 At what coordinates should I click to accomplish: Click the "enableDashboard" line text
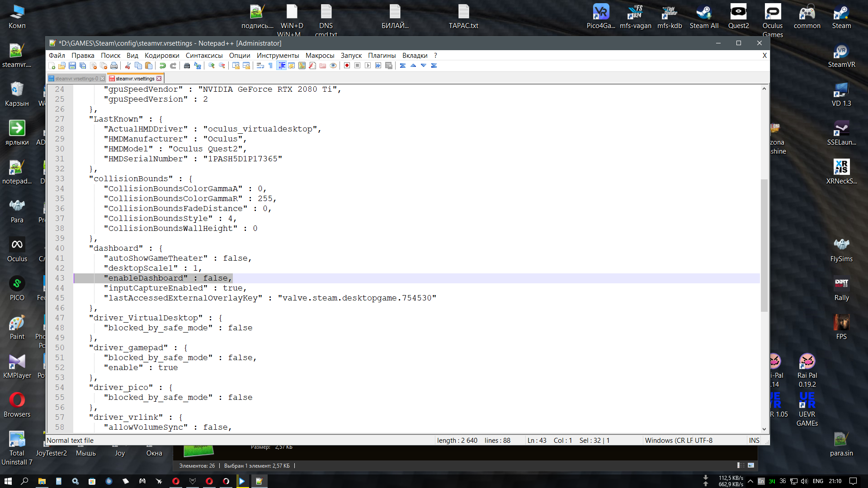[x=168, y=278]
